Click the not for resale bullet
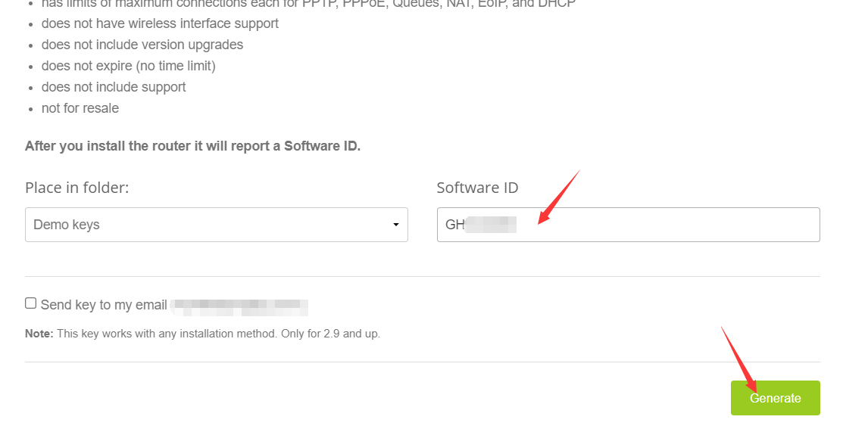Viewport: 868px width, 432px height. [x=80, y=108]
